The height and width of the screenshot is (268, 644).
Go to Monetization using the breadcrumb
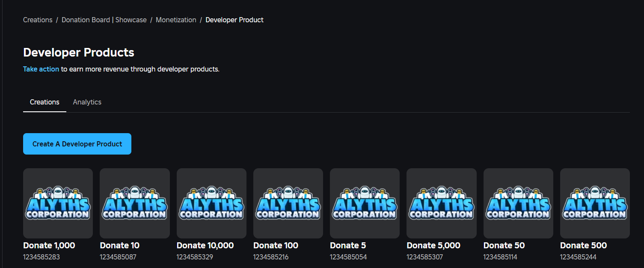tap(176, 20)
